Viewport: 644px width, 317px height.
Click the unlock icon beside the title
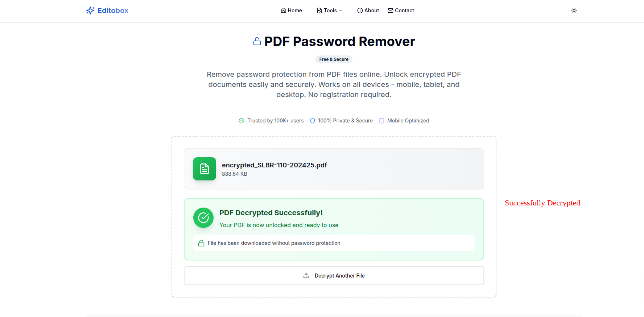pos(257,42)
